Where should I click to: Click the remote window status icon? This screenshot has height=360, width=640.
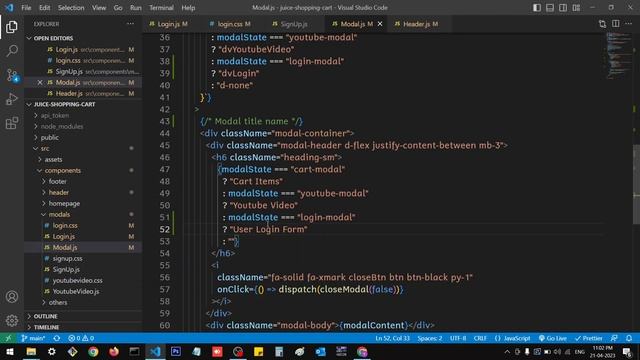tap(8, 338)
